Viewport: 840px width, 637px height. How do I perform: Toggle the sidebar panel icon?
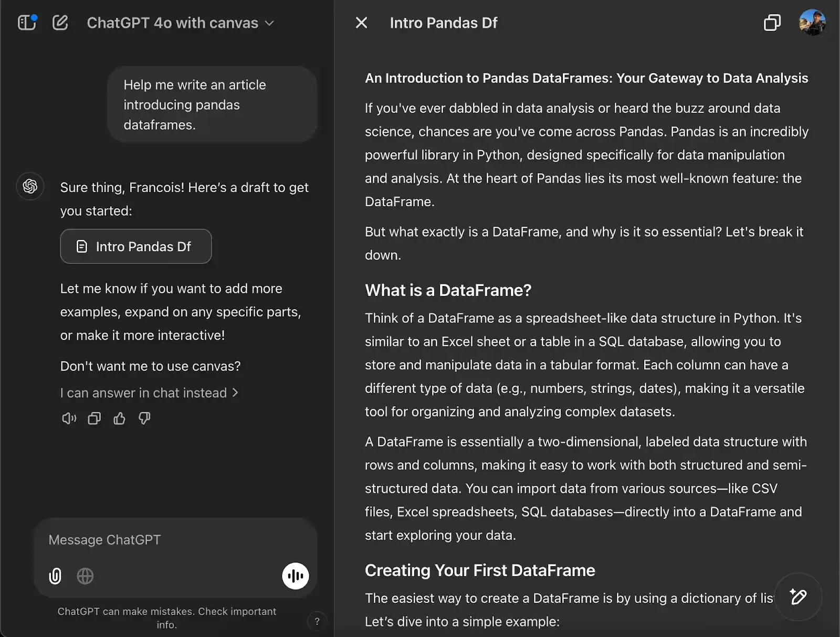point(26,23)
